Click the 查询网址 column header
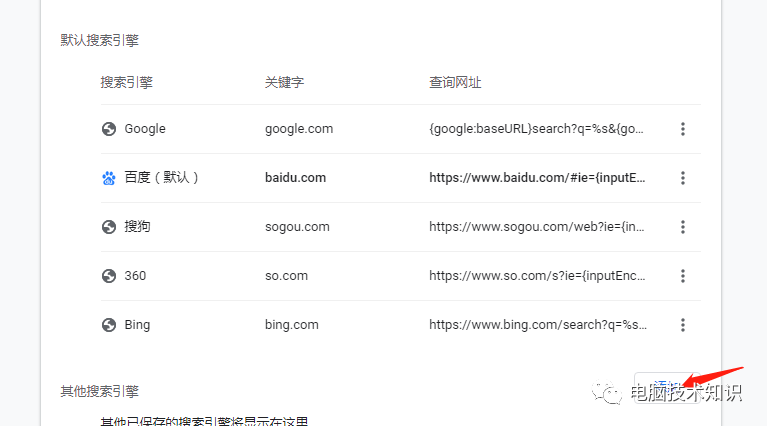 [455, 82]
